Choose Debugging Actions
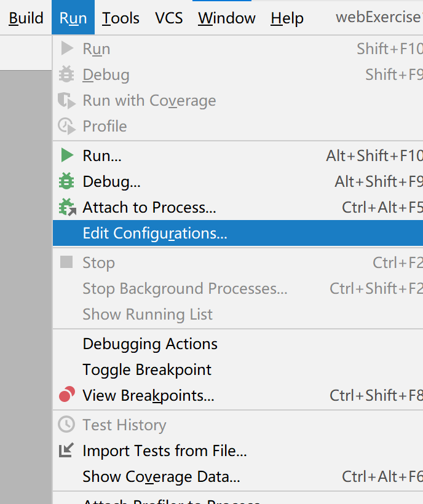 click(150, 344)
